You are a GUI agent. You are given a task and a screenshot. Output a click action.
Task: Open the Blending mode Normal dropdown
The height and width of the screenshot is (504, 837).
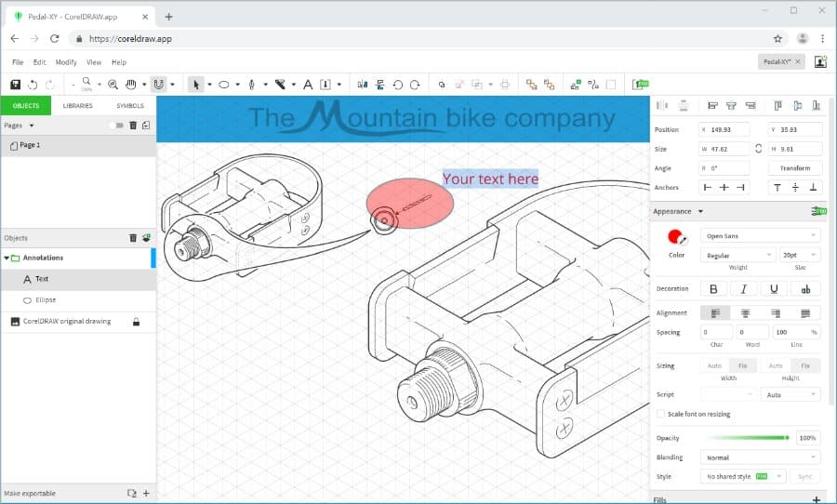761,458
